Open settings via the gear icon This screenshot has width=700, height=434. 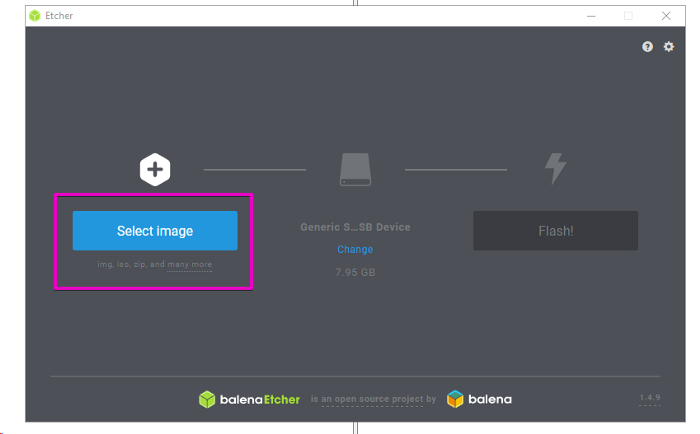(668, 46)
